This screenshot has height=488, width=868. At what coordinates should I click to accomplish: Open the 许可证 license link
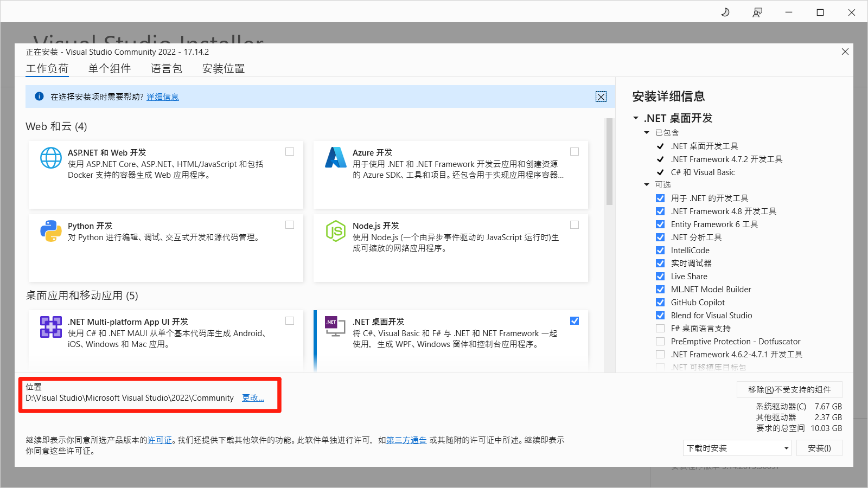160,440
